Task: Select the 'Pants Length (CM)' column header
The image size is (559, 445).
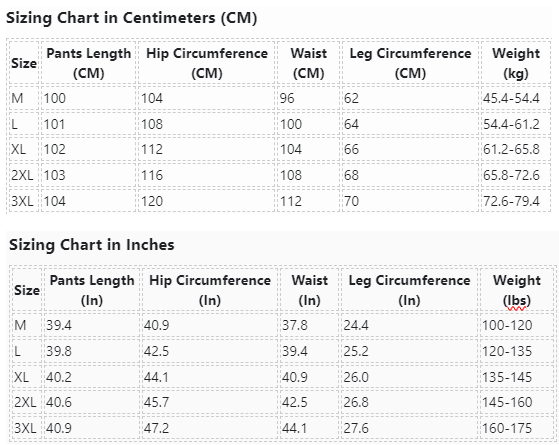Action: 88,63
